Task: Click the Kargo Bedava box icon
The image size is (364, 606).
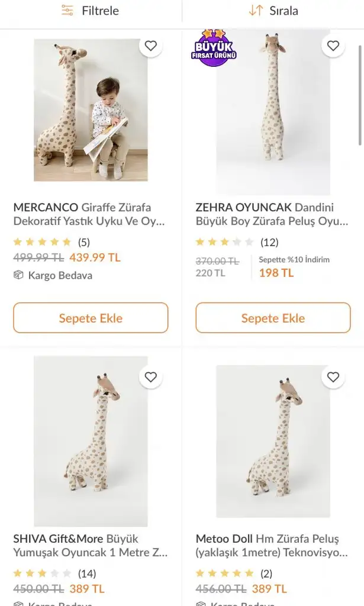Action: pyautogui.click(x=18, y=275)
